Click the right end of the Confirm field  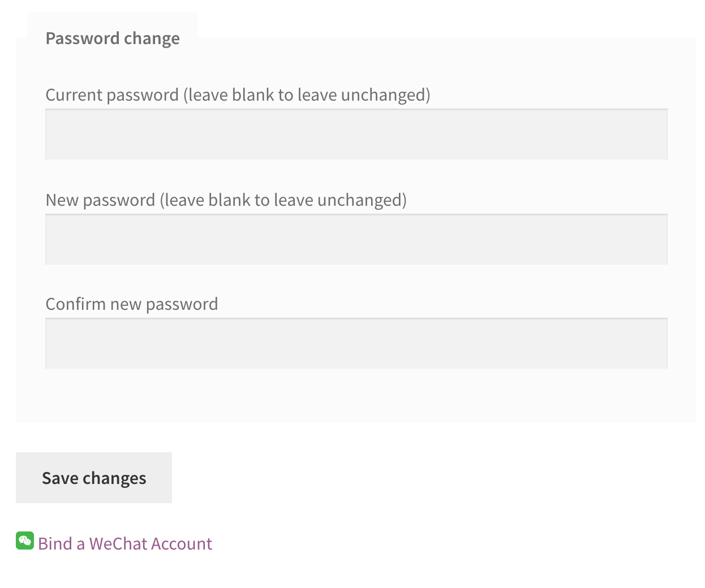coord(651,343)
